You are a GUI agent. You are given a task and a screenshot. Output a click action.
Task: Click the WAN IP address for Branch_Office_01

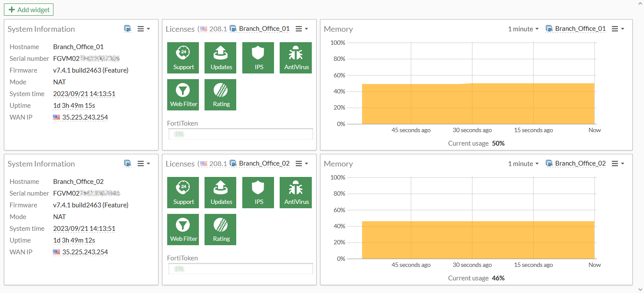pos(85,117)
